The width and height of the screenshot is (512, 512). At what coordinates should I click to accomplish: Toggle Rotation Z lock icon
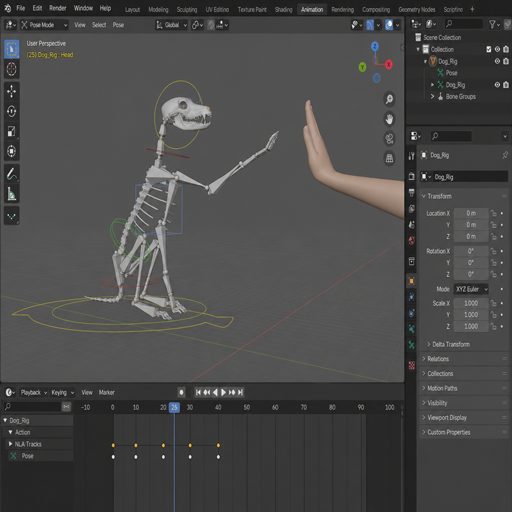493,274
